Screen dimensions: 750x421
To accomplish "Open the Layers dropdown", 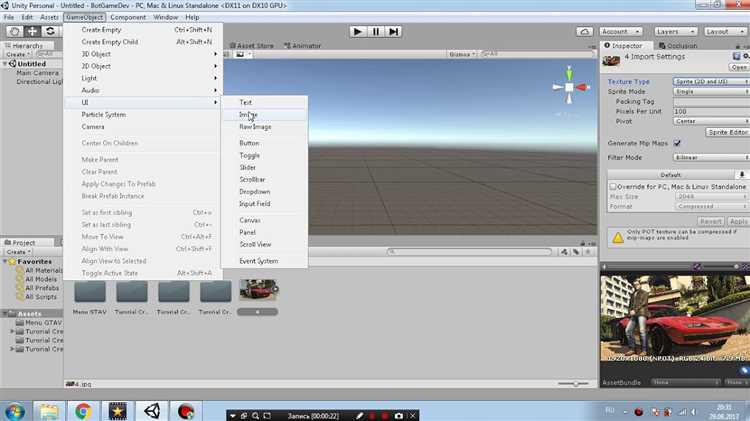I will [x=675, y=32].
